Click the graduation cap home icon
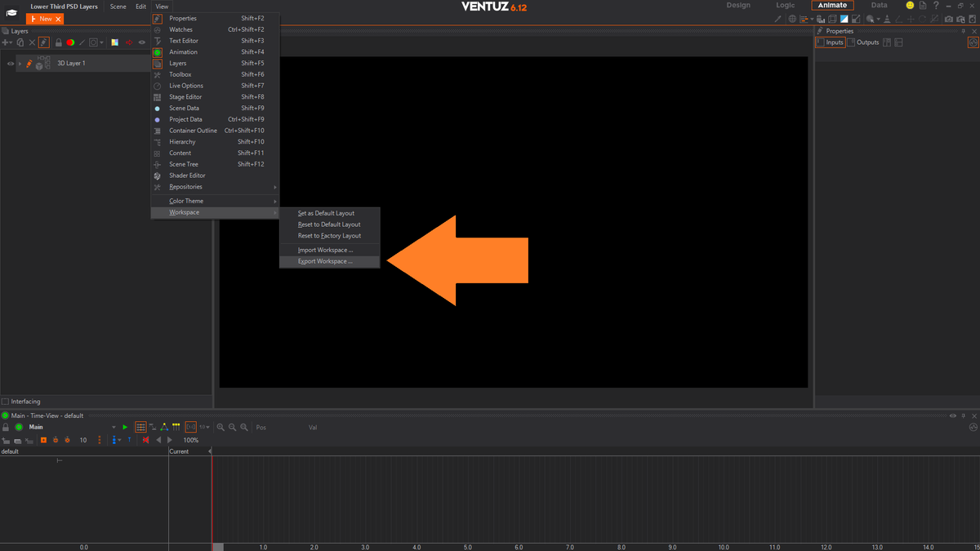The height and width of the screenshot is (551, 980). [11, 12]
